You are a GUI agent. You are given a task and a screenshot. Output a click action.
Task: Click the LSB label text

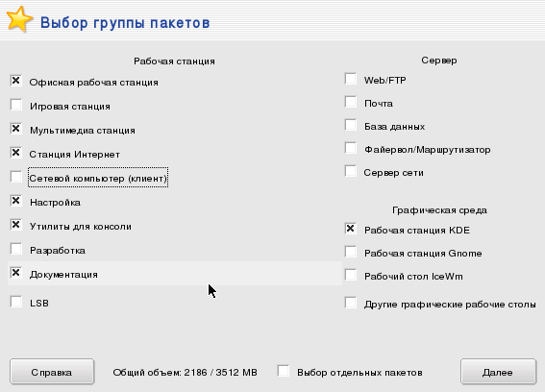[39, 304]
